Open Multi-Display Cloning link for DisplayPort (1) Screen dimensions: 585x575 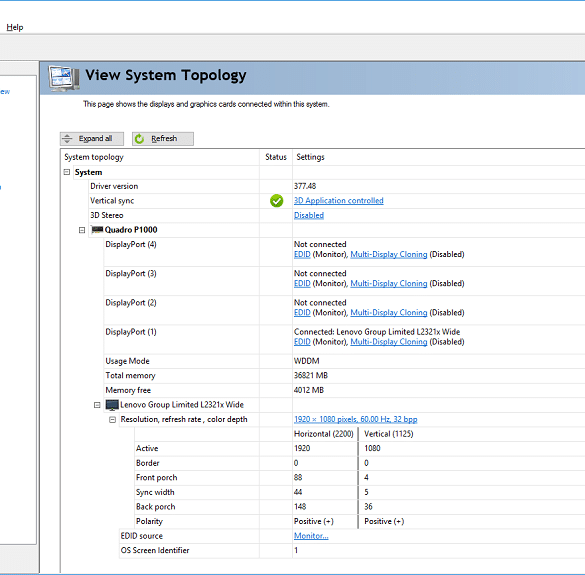[389, 342]
